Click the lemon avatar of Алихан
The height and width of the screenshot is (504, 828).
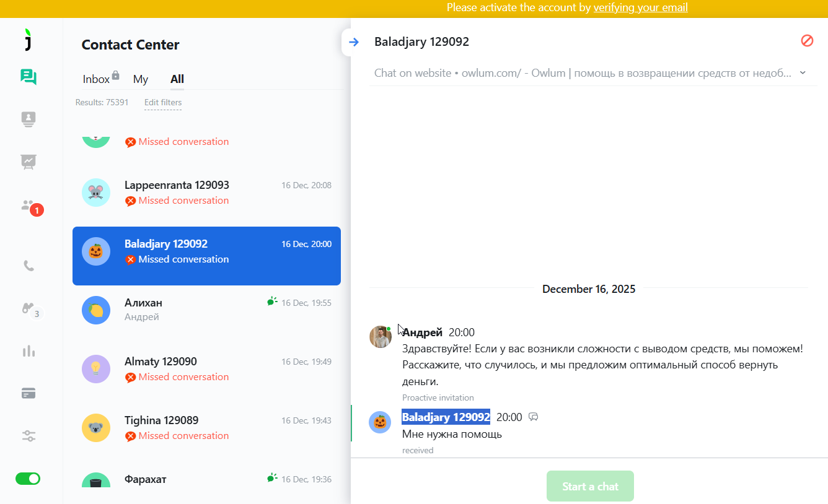[96, 310]
